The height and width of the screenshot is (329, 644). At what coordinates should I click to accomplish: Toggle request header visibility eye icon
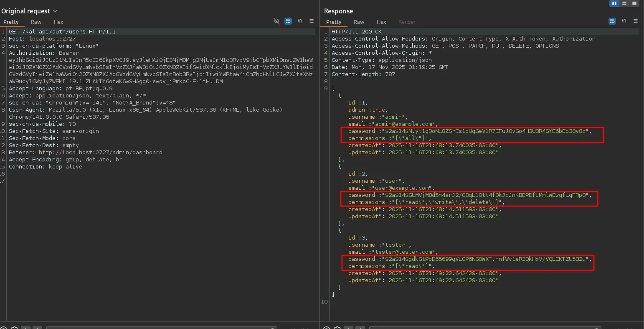(276, 21)
